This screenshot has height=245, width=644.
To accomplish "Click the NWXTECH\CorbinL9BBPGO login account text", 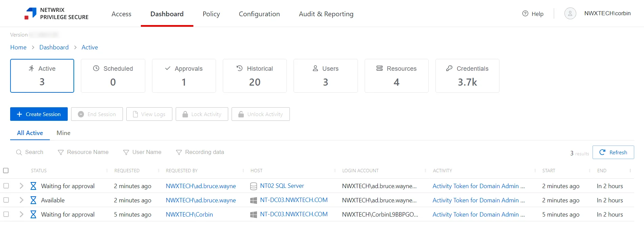I will (380, 215).
